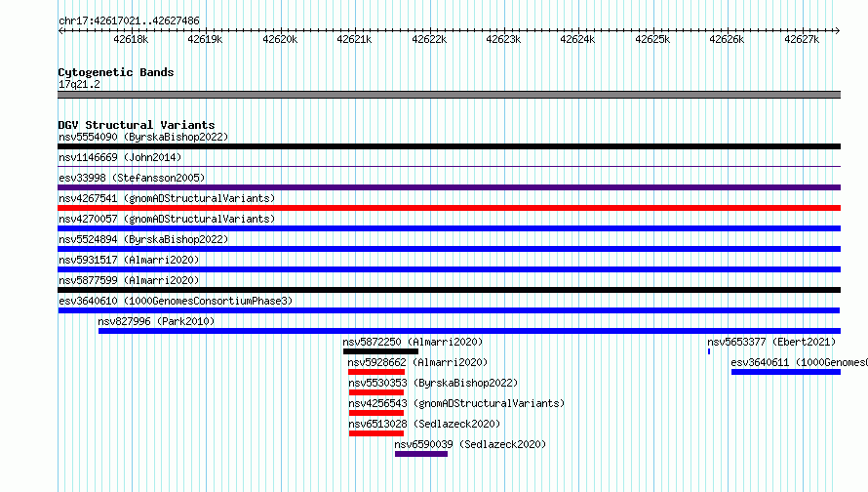Click the 42625k ruler position
The height and width of the screenshot is (492, 868).
[652, 39]
